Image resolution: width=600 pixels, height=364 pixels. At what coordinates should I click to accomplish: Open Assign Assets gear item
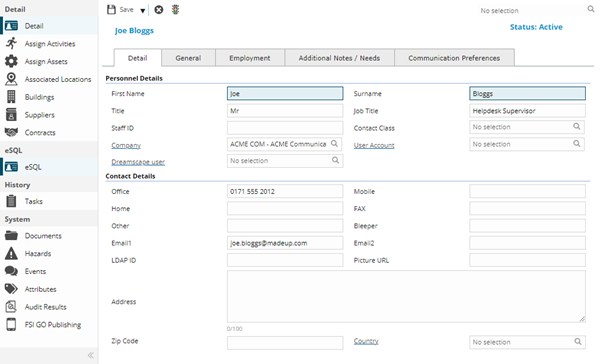pyautogui.click(x=49, y=61)
